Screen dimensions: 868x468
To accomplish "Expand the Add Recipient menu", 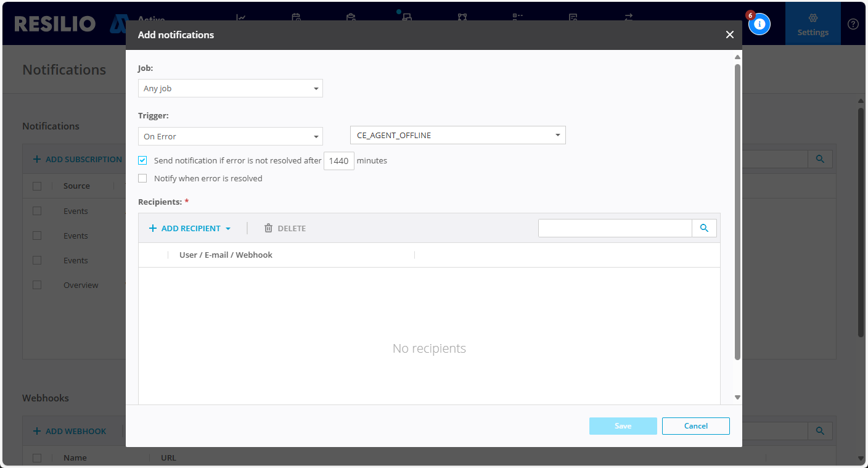I will 190,228.
